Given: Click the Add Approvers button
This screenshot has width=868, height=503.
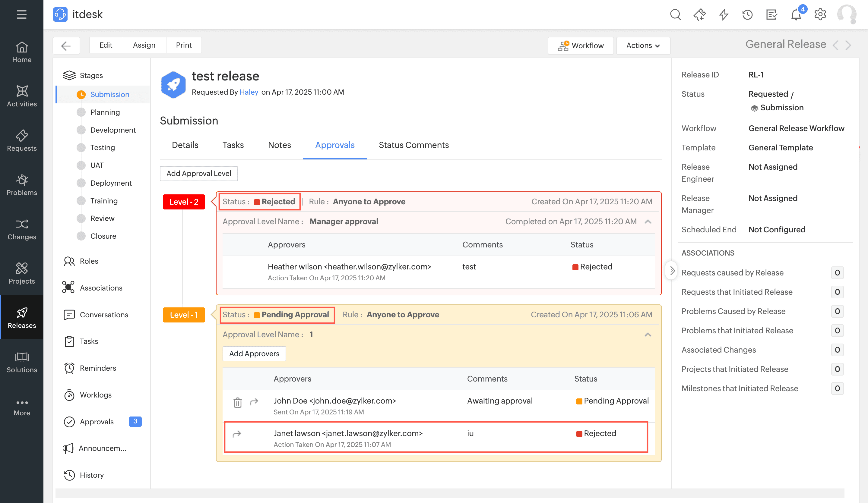Looking at the screenshot, I should (254, 354).
